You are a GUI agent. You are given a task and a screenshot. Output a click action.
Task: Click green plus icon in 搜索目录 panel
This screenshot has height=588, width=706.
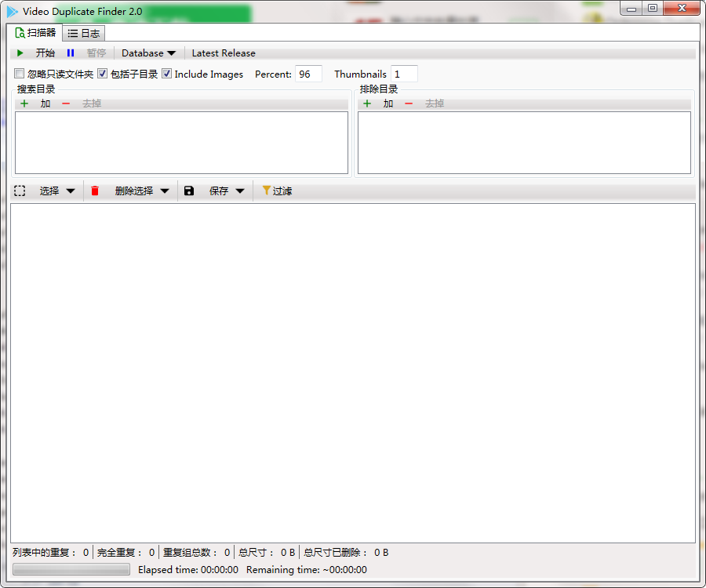tap(24, 103)
